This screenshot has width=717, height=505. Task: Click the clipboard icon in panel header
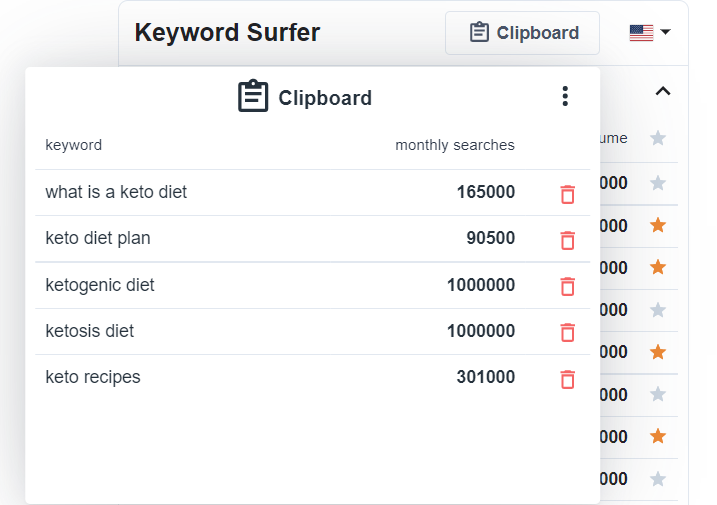pos(253,96)
